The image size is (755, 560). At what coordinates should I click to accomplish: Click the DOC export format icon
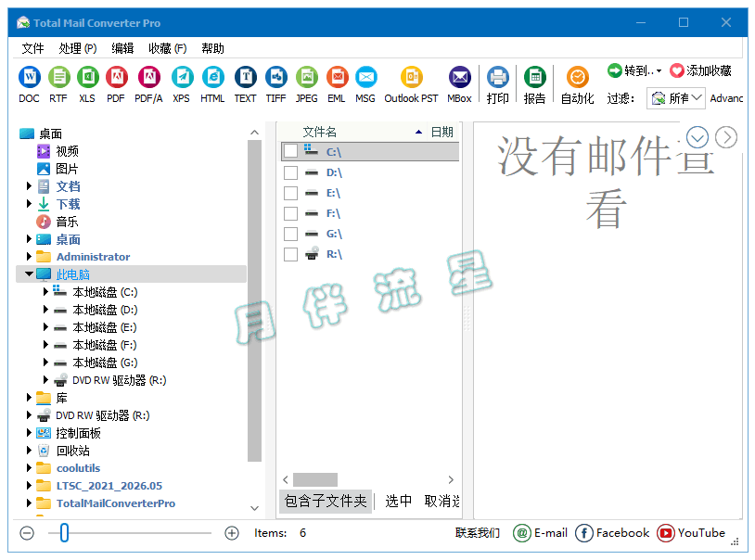pos(29,77)
